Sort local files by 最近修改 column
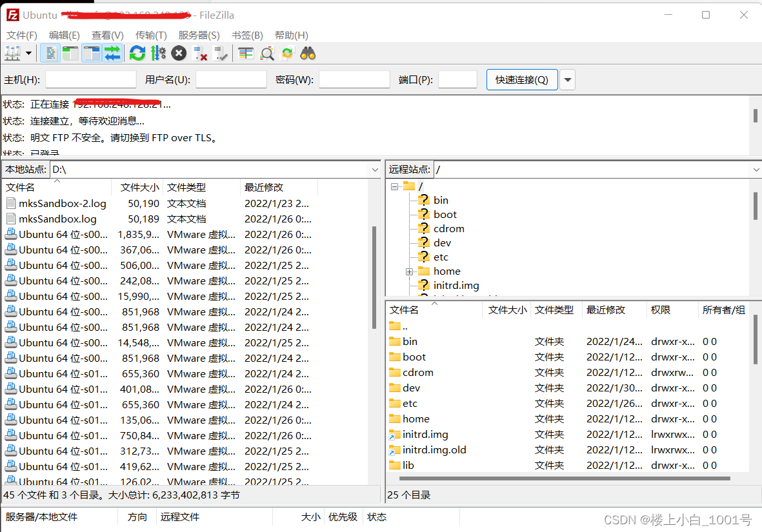 click(279, 188)
